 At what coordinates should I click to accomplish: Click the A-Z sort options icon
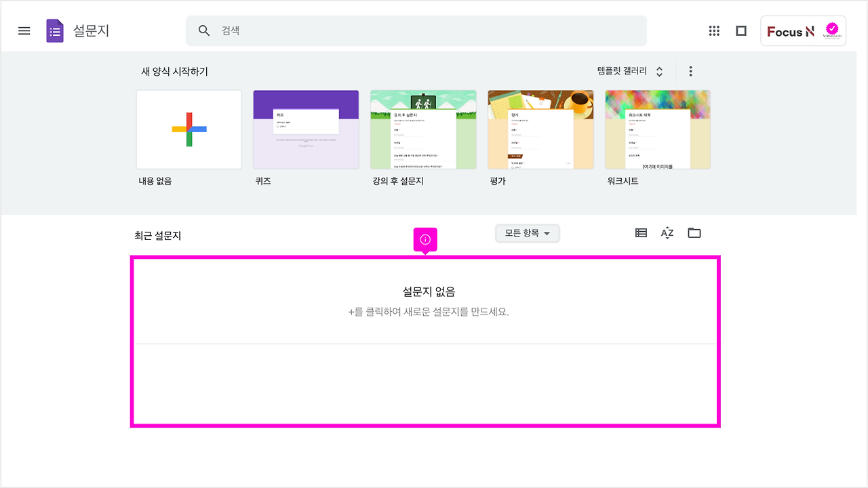pyautogui.click(x=667, y=232)
